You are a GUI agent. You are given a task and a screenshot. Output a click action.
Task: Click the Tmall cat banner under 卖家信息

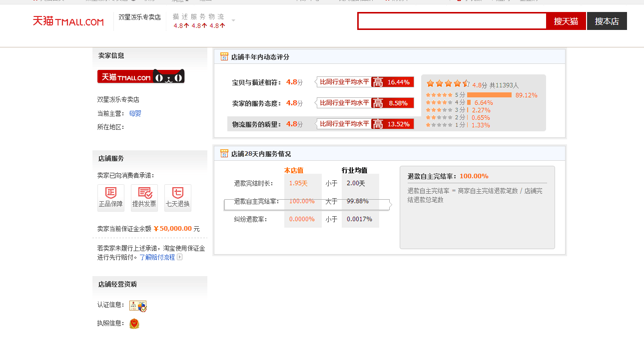click(x=141, y=76)
